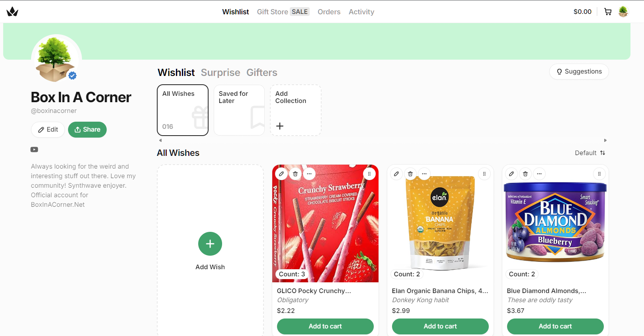The image size is (644, 336).
Task: Open the Default sort order dropdown
Action: (x=590, y=153)
